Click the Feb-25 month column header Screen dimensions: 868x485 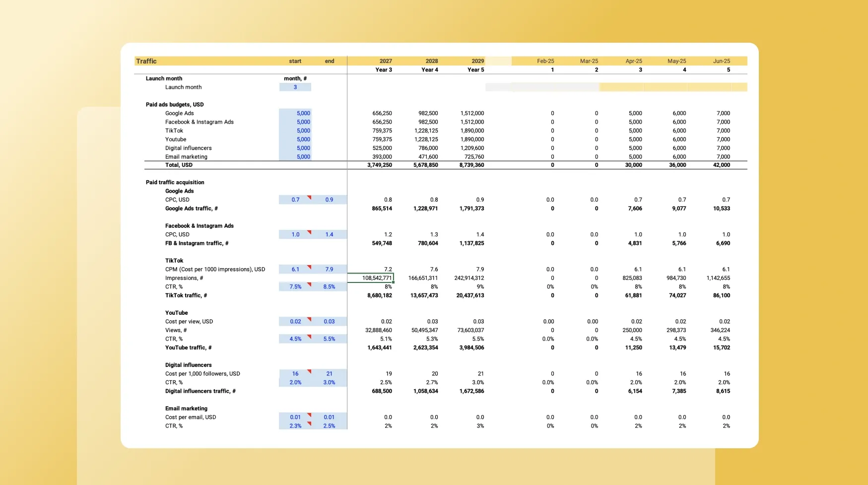(545, 61)
